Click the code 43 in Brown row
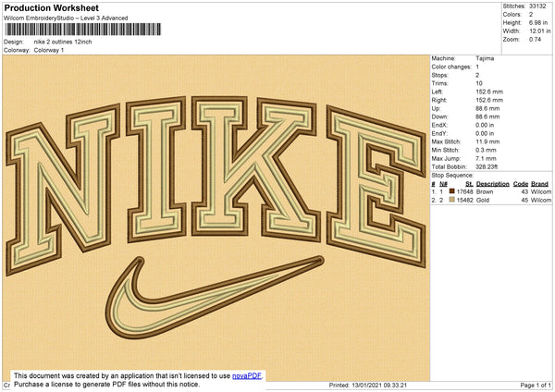This screenshot has height=392, width=555. tap(524, 191)
